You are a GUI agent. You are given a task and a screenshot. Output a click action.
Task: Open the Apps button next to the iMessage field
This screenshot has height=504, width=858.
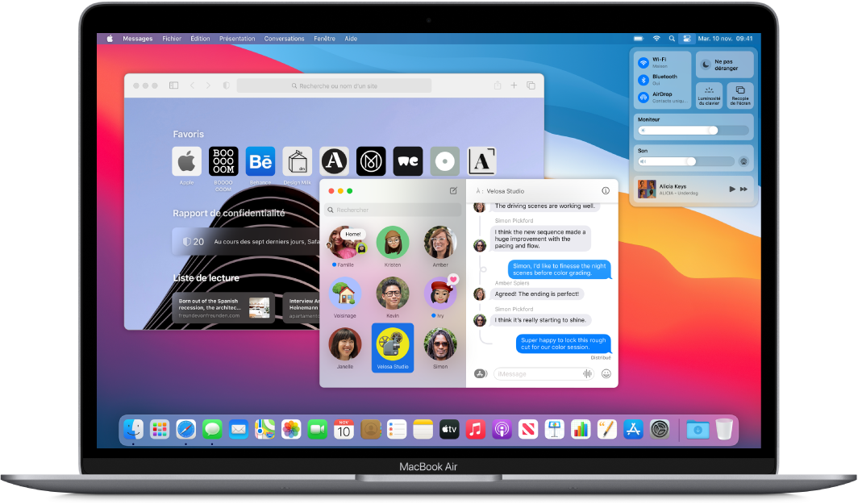tap(480, 373)
